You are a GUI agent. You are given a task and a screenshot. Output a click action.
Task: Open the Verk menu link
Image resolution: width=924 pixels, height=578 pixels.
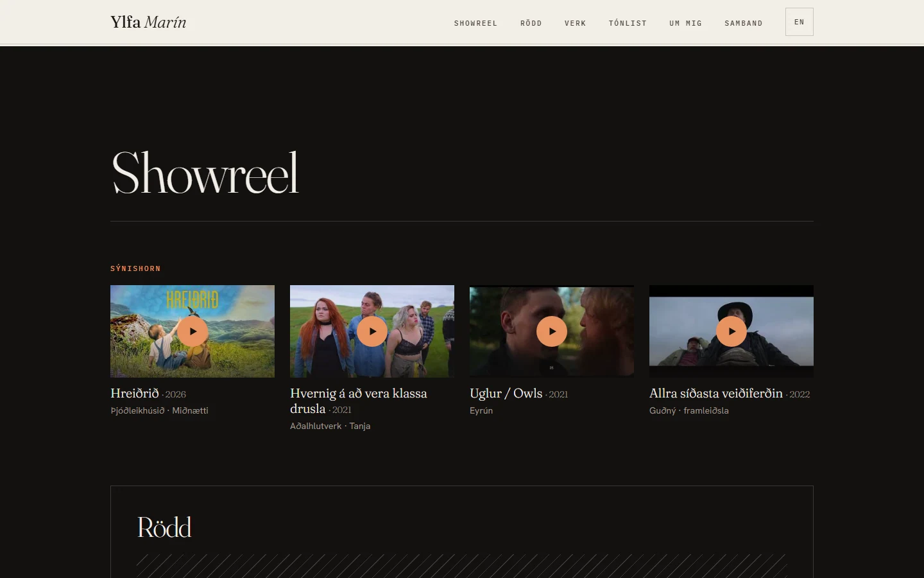tap(576, 23)
